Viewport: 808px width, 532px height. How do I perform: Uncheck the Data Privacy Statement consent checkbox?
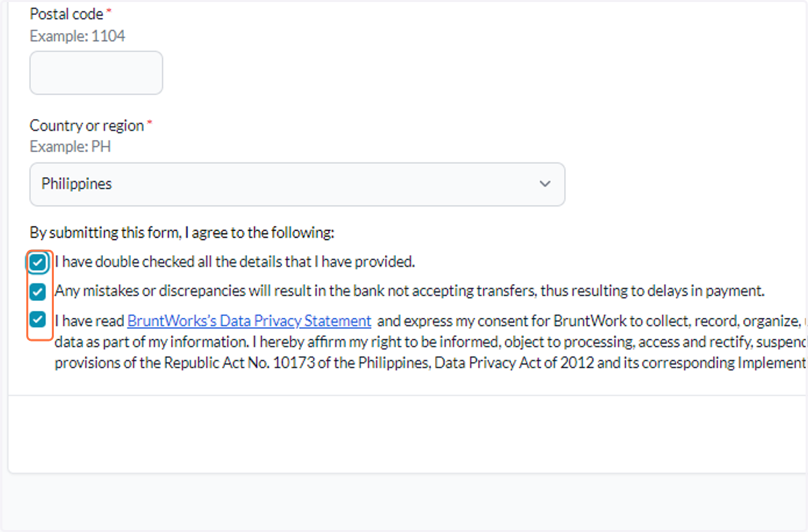coord(38,319)
